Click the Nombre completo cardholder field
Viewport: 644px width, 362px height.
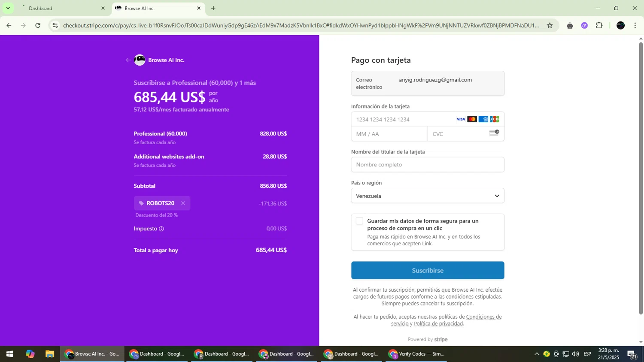(428, 165)
